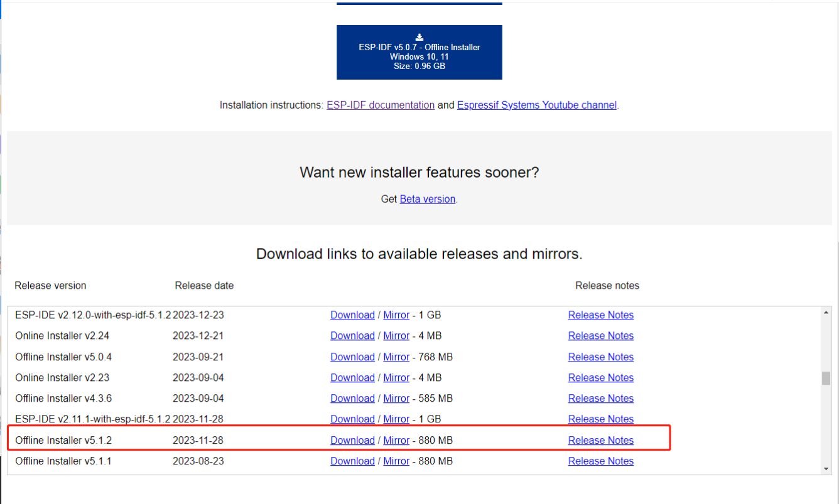Click the releases list scrollbar thumb
The height and width of the screenshot is (504, 839).
(x=826, y=378)
